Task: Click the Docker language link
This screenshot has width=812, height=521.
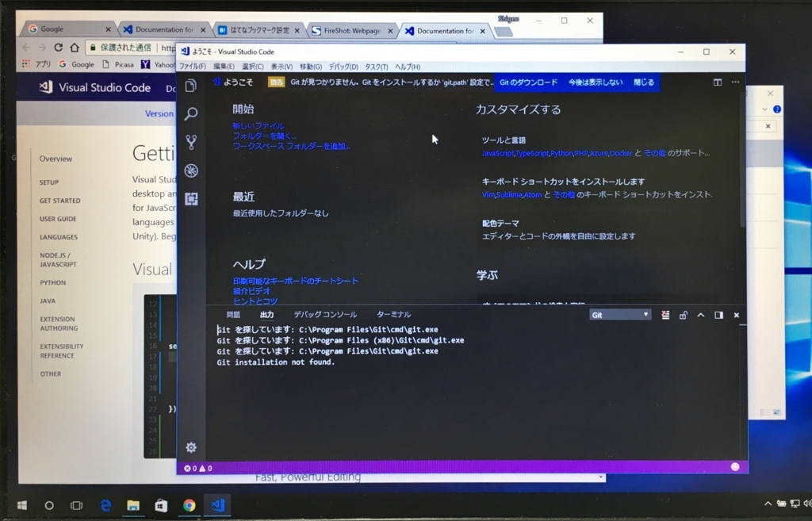Action: click(x=621, y=153)
